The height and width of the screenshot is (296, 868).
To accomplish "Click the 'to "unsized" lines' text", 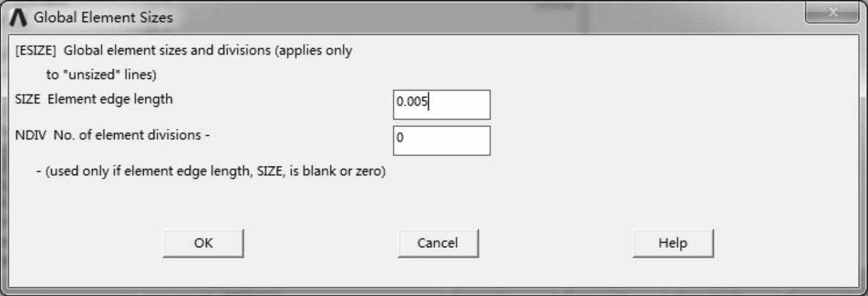I will (x=102, y=75).
